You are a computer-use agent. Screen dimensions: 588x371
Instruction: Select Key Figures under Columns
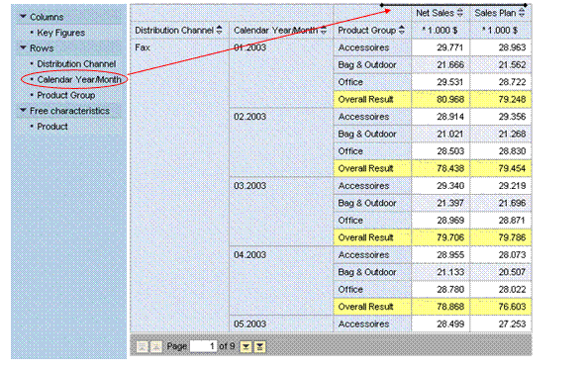tap(60, 33)
